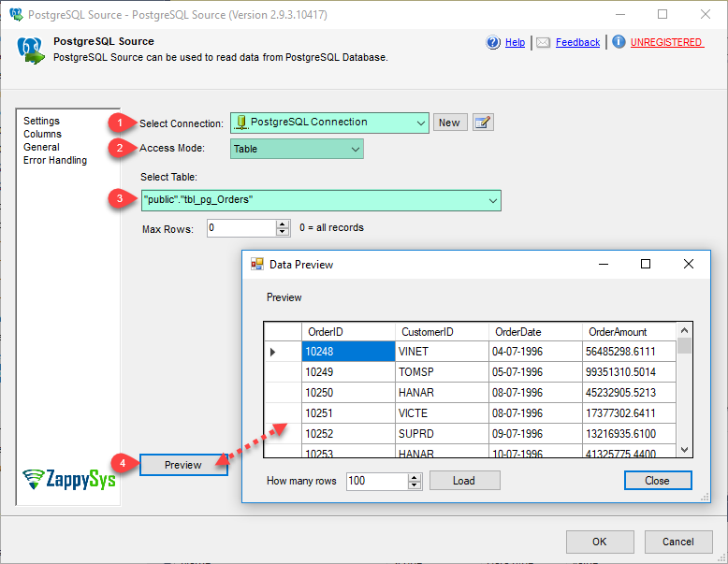
Task: Select the cell with OrderID 10248
Action: click(348, 352)
